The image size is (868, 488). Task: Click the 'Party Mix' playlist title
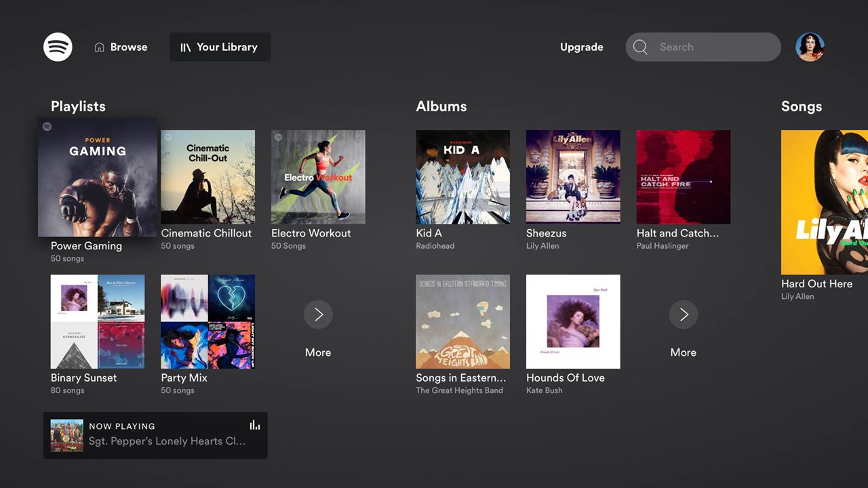click(x=184, y=378)
